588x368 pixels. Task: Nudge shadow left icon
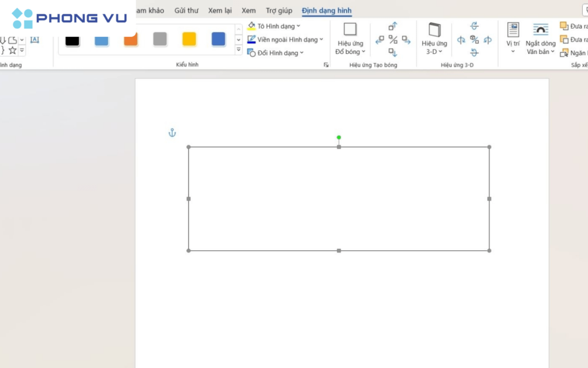click(380, 40)
